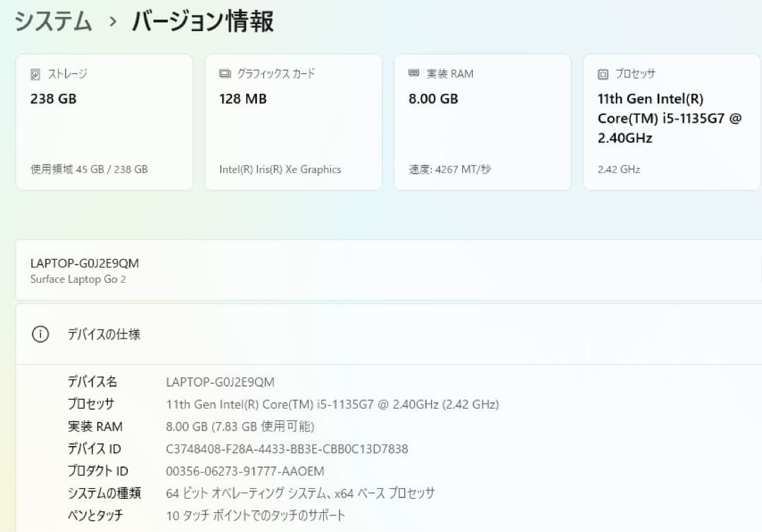Click the info circle icon next to デバイスの仕様
Screen dimensions: 762x532
tap(40, 334)
